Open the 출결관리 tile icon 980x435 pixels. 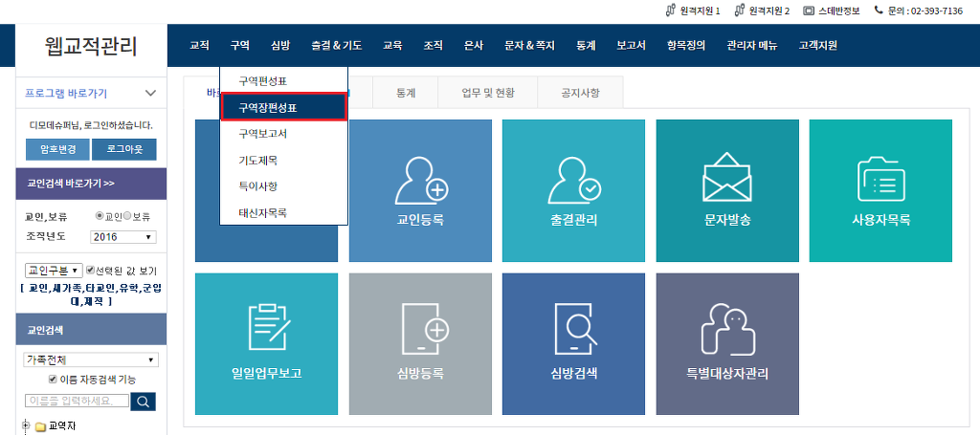[x=574, y=190]
